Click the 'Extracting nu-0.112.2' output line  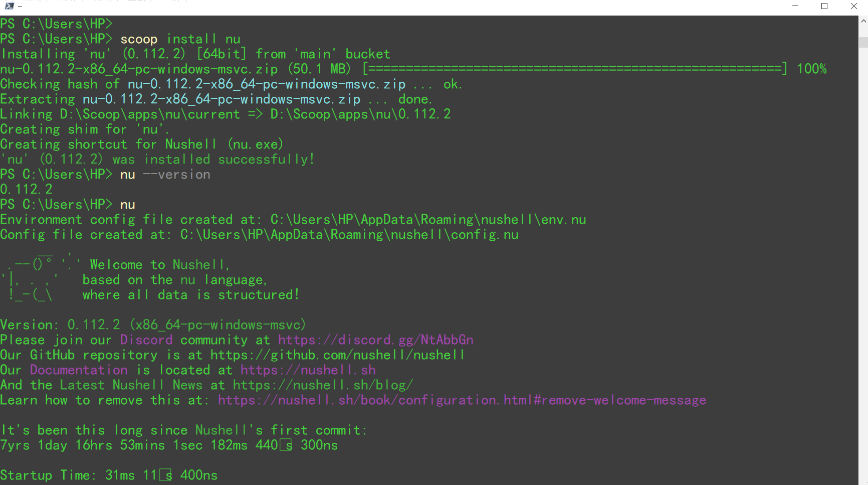click(216, 99)
